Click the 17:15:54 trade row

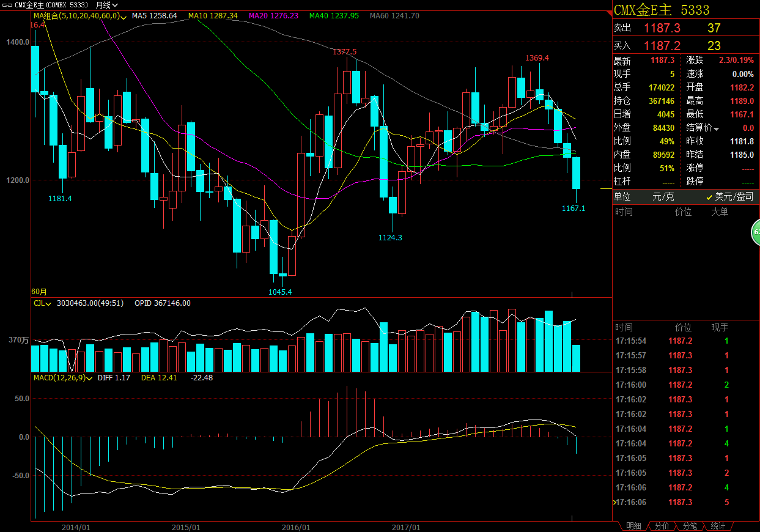pos(685,341)
